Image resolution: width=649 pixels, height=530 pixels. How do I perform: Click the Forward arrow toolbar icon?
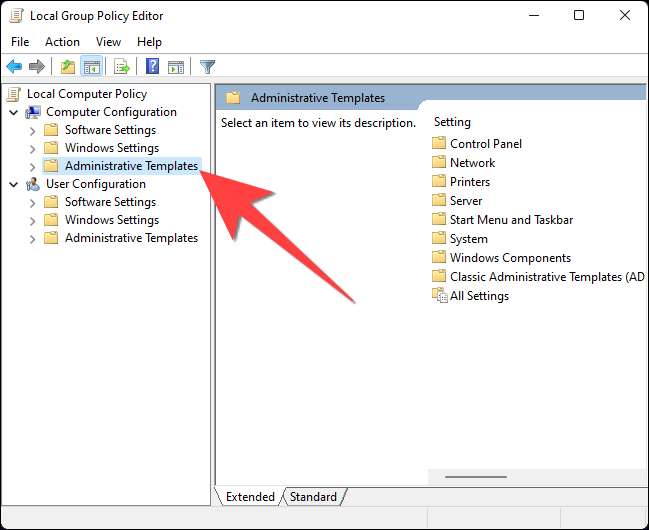point(37,66)
